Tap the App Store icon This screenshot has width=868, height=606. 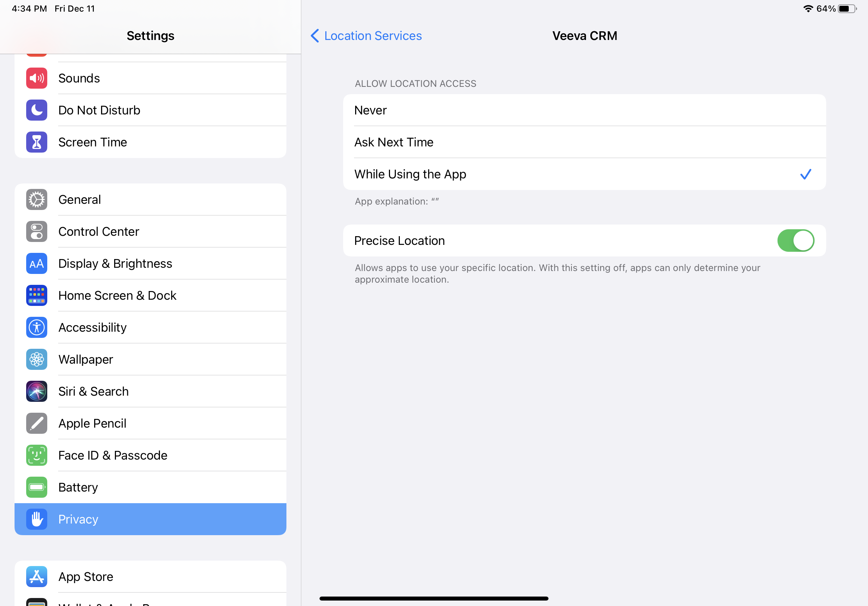[37, 577]
